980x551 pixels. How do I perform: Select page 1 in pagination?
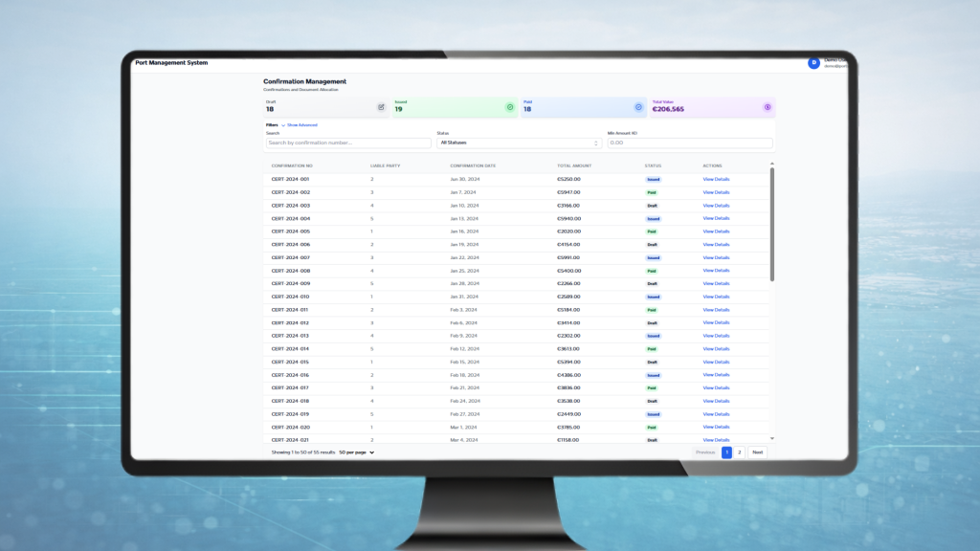(727, 452)
